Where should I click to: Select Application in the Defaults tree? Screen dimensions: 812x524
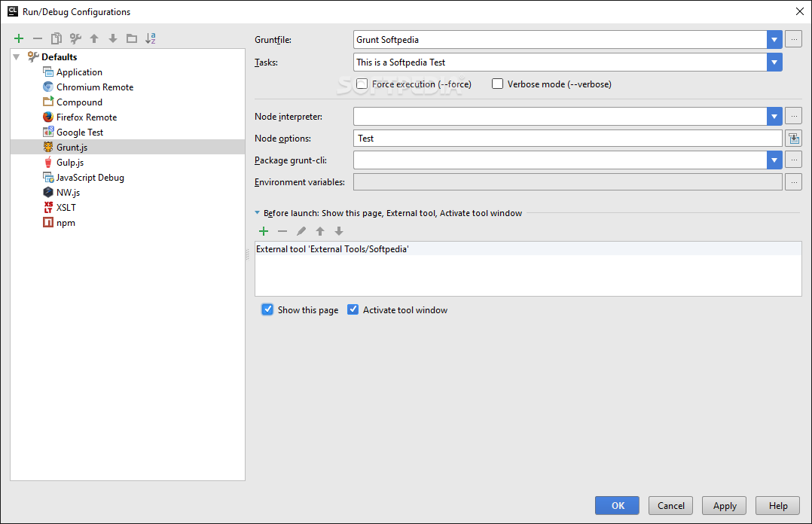pos(79,72)
